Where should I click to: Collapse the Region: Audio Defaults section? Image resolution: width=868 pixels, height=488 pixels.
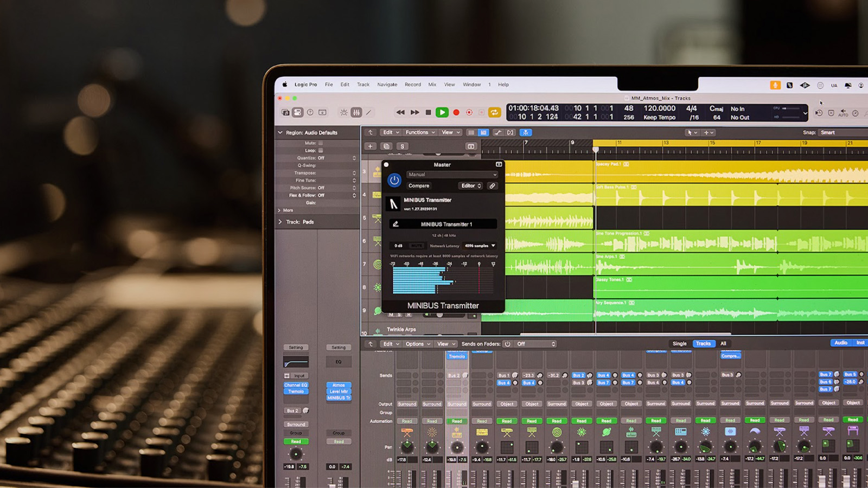point(280,132)
